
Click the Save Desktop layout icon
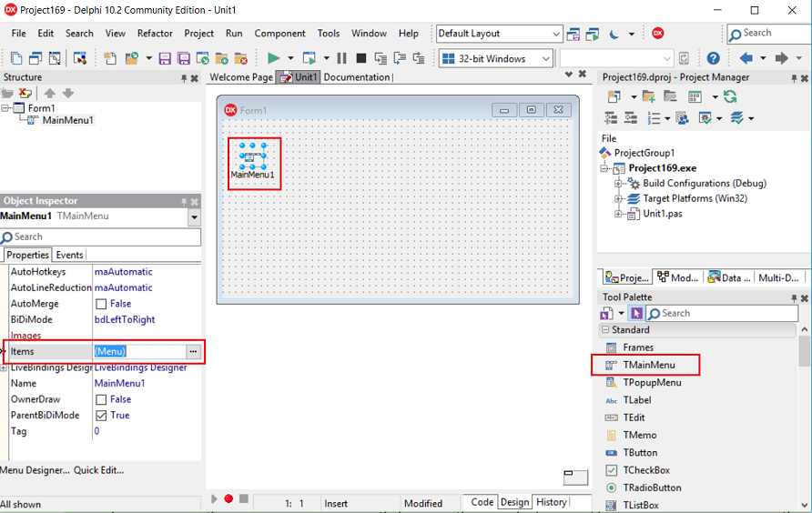(x=573, y=35)
